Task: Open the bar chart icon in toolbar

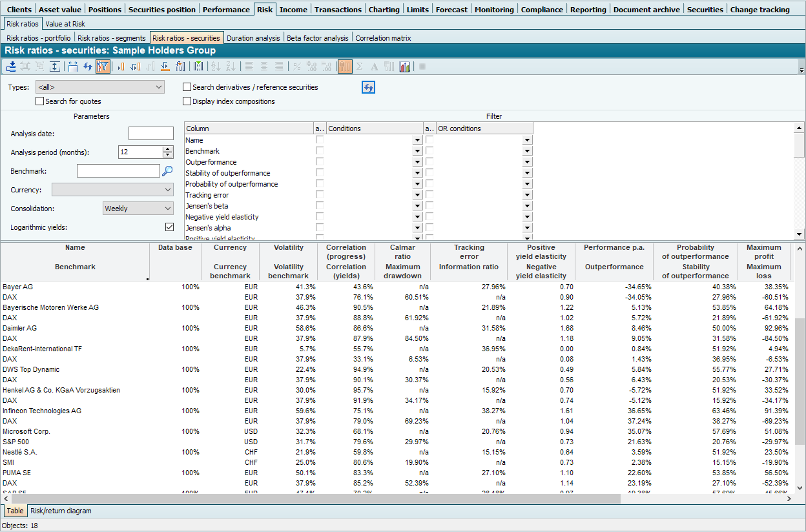Action: click(405, 66)
